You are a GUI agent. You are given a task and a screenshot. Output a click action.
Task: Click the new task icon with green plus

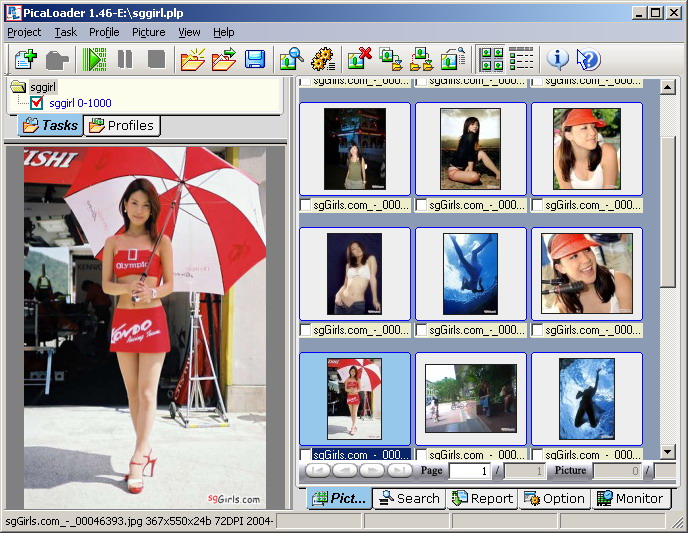(x=24, y=59)
